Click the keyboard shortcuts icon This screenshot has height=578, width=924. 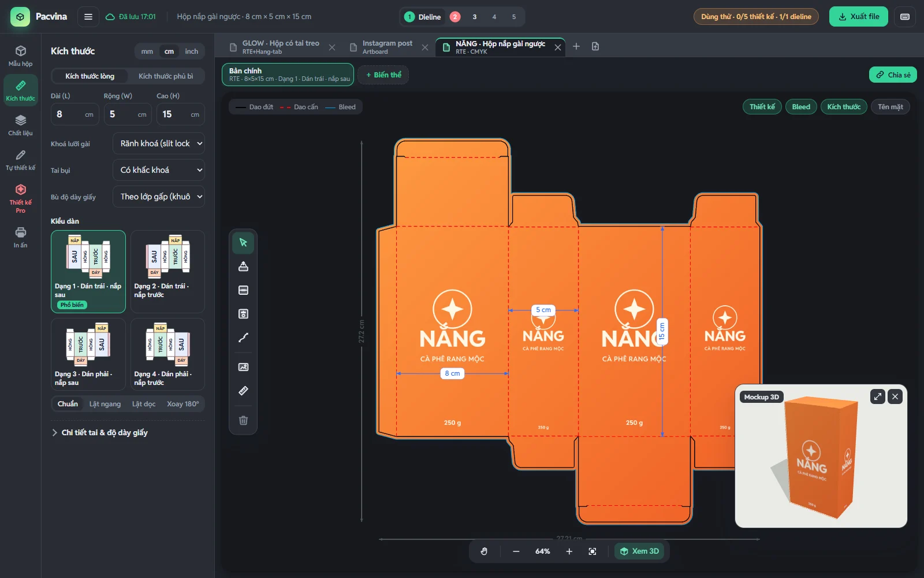pos(905,17)
